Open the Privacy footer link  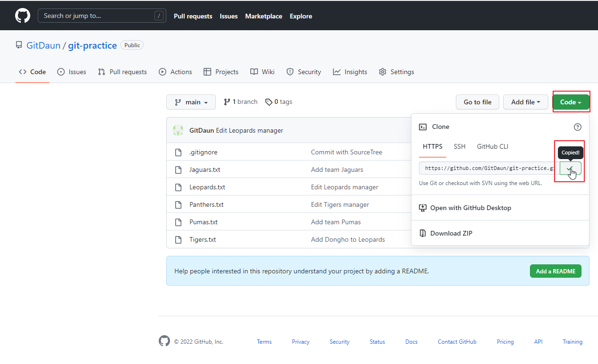coord(300,342)
